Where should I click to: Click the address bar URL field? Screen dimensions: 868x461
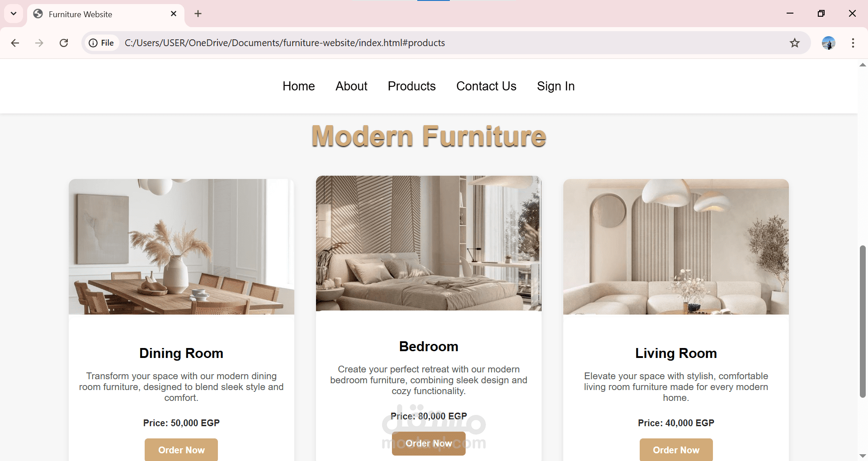452,43
